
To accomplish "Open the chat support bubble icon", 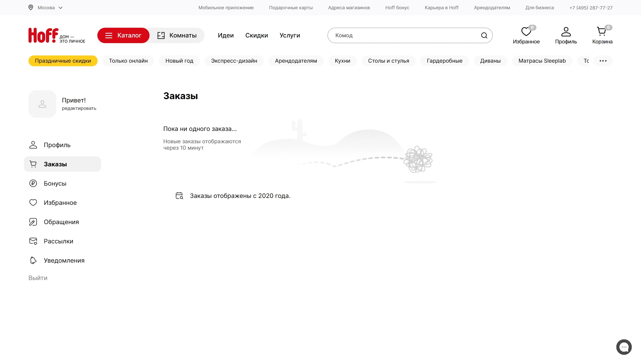I will pos(624,347).
